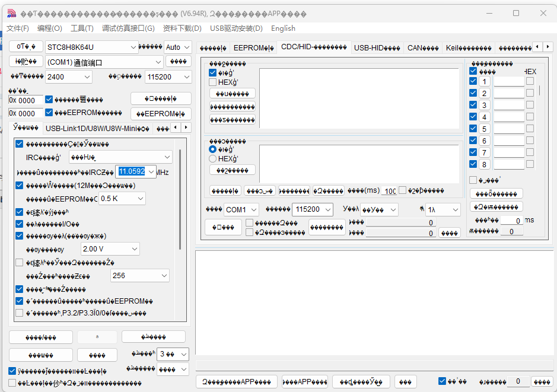
Task: Select the CDC/HID serial assistant tab
Action: pyautogui.click(x=314, y=47)
